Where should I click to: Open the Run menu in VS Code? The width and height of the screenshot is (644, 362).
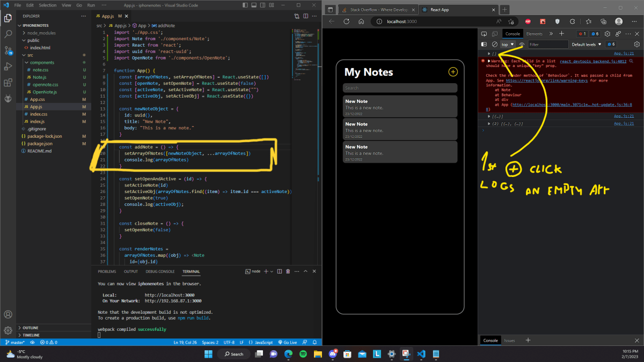point(91,5)
